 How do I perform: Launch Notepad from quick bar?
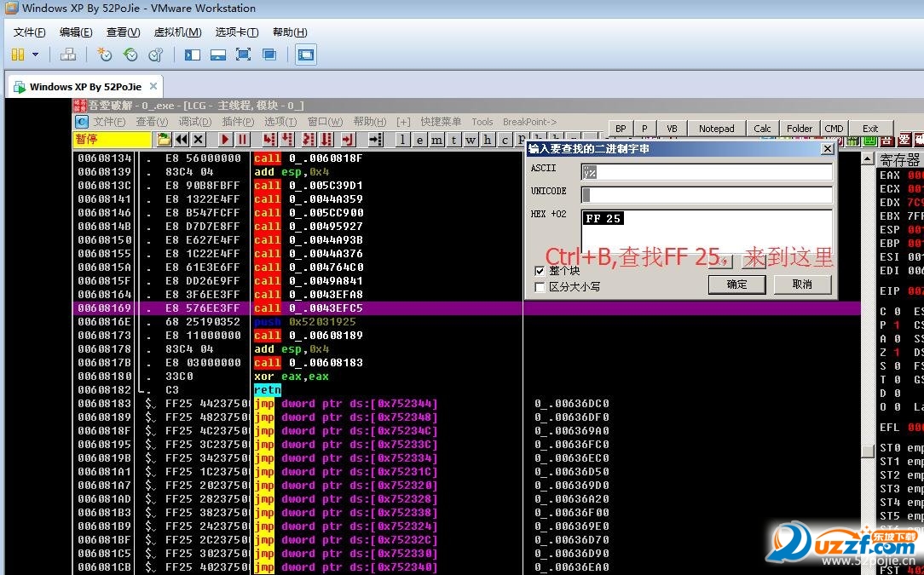pyautogui.click(x=717, y=129)
